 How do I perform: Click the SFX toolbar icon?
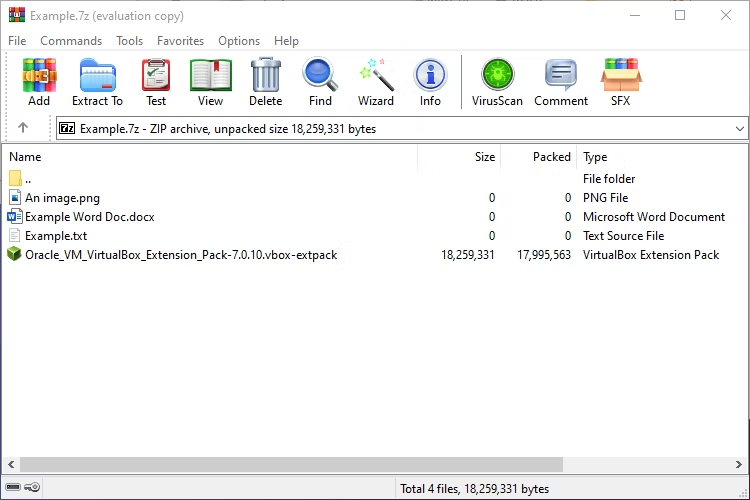tap(621, 75)
